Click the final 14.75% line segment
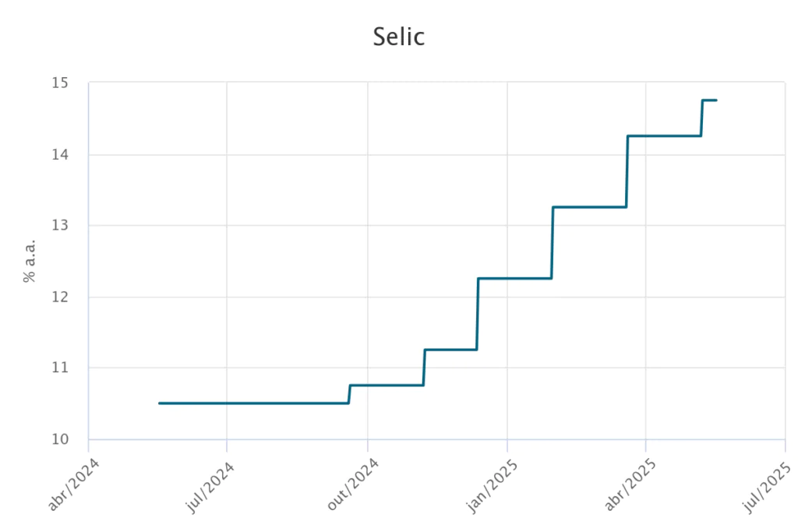 click(709, 100)
